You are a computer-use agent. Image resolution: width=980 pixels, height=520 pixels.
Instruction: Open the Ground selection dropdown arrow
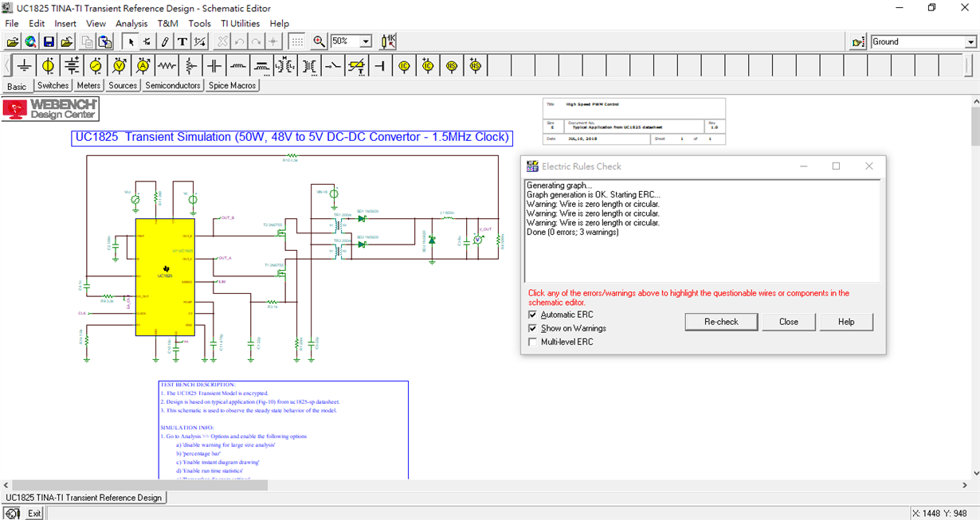click(x=970, y=41)
